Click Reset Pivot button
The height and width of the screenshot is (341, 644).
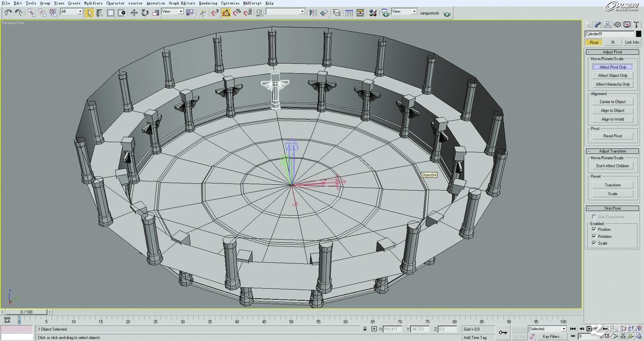(x=613, y=136)
